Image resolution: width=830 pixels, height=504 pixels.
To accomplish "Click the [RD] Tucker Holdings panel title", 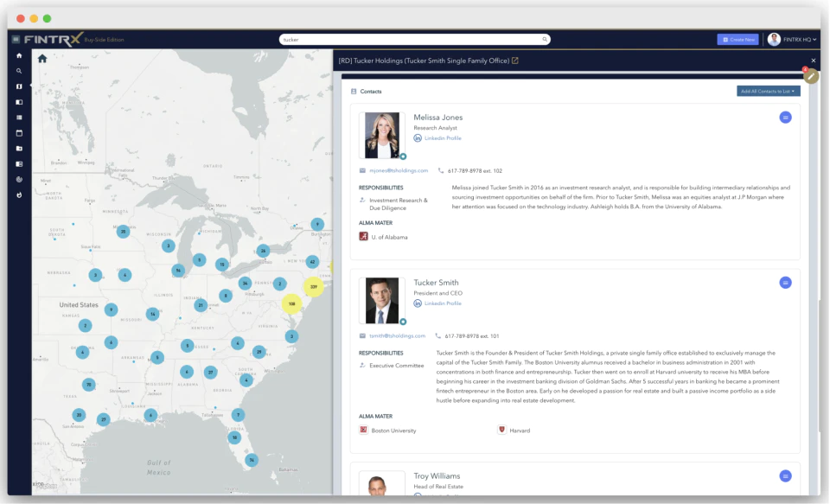I will [x=424, y=61].
